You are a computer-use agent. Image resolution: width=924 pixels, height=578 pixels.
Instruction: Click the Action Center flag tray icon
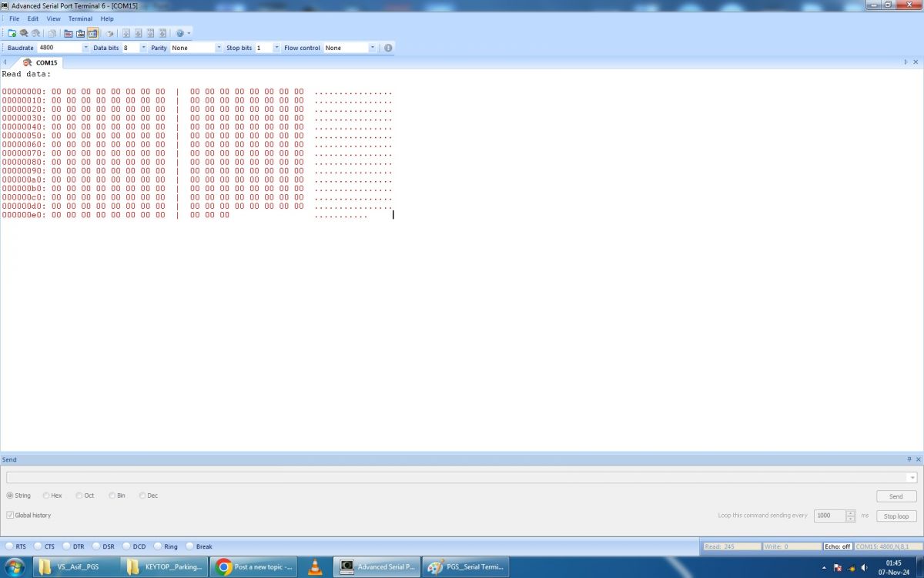point(838,567)
